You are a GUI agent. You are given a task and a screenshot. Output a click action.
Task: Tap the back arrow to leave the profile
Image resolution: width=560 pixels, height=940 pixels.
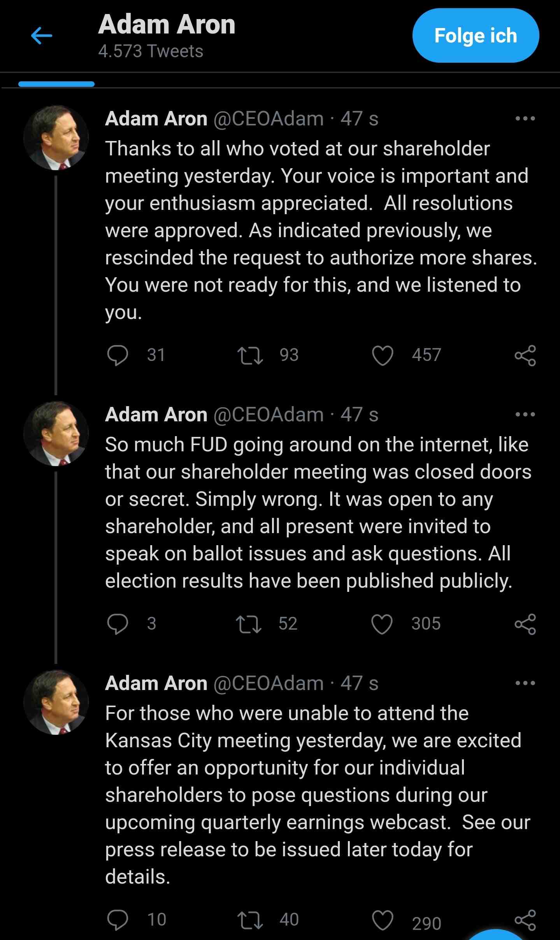(40, 35)
